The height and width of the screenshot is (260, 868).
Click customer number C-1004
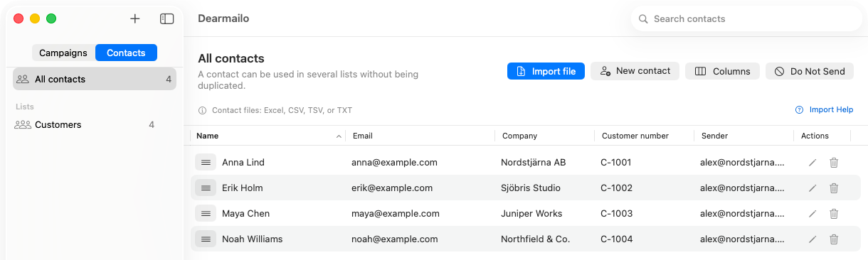(x=617, y=239)
